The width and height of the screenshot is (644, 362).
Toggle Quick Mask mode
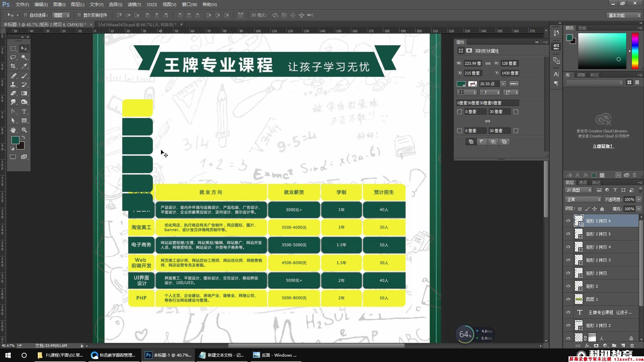[x=13, y=157]
